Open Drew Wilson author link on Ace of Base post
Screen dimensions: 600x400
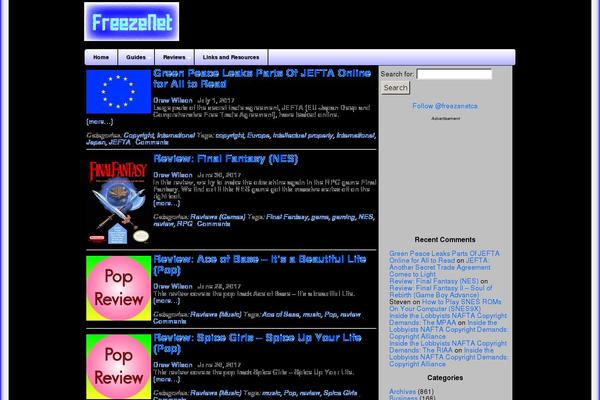click(x=173, y=286)
